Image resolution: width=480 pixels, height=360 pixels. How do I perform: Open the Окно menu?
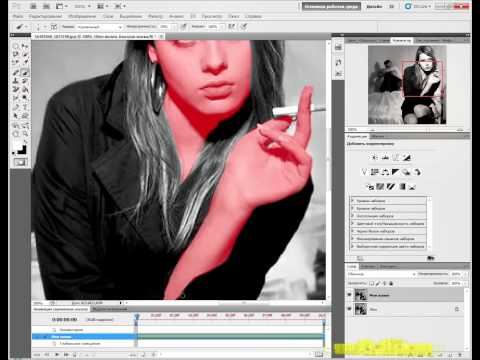pos(233,16)
